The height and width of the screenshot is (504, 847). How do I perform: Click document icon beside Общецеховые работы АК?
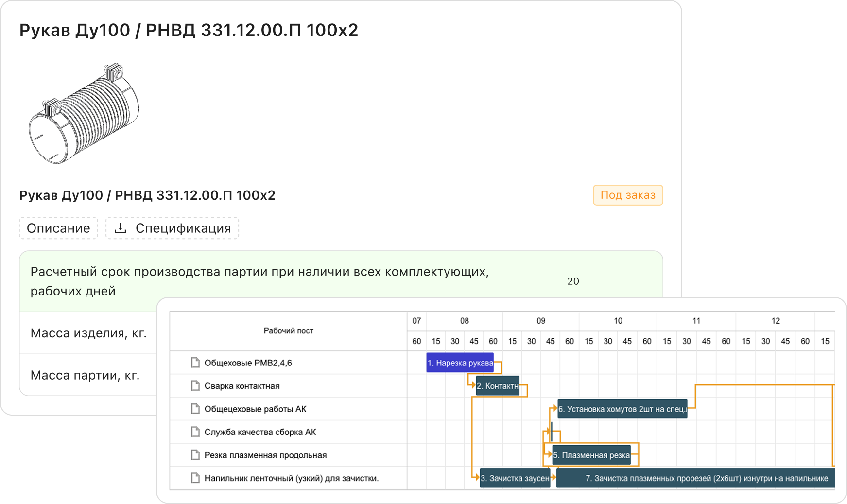click(195, 409)
